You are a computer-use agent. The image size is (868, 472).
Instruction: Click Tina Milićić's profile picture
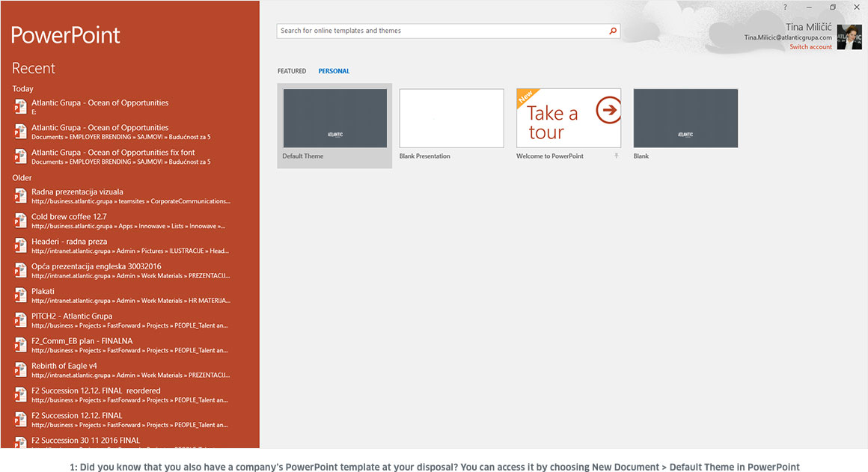849,37
